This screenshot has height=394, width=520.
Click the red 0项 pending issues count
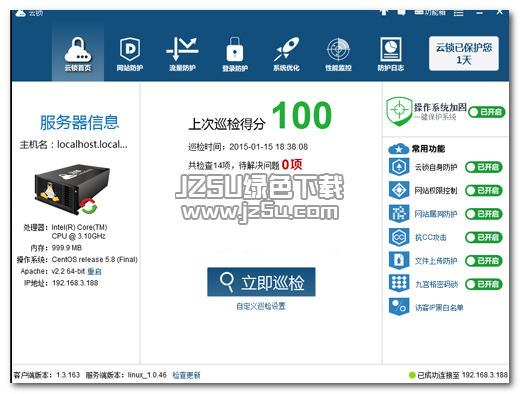pos(292,164)
